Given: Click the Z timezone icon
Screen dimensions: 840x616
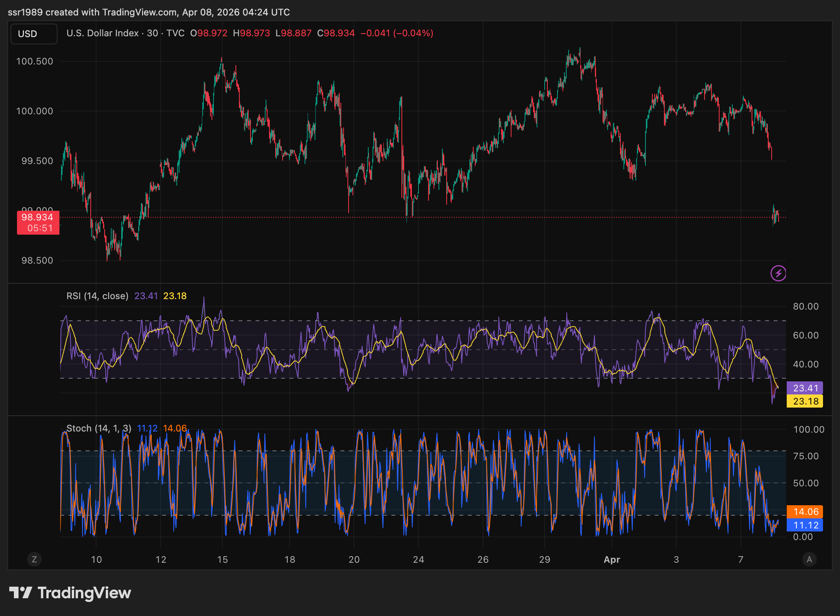Looking at the screenshot, I should point(34,559).
